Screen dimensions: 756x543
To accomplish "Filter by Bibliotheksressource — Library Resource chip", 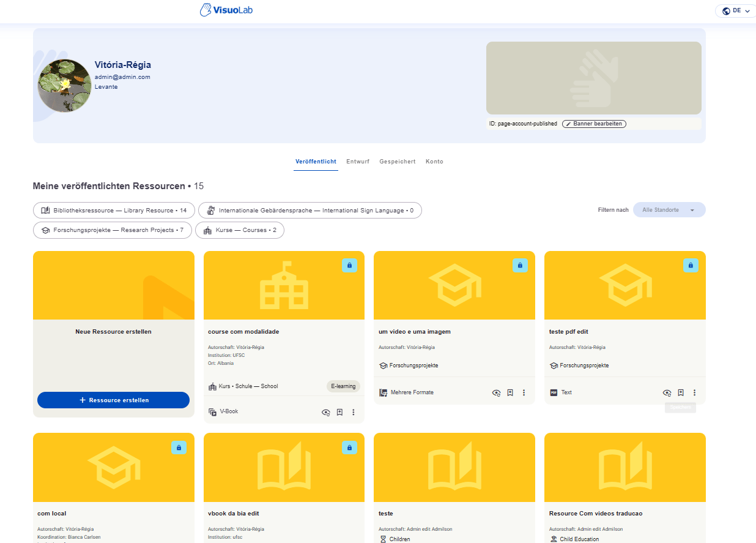I will click(114, 210).
